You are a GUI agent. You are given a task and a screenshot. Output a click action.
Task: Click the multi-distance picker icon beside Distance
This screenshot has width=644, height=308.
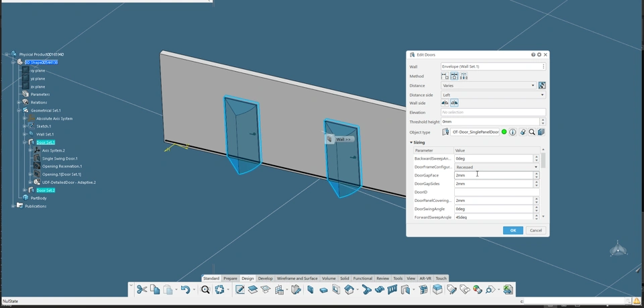click(542, 85)
